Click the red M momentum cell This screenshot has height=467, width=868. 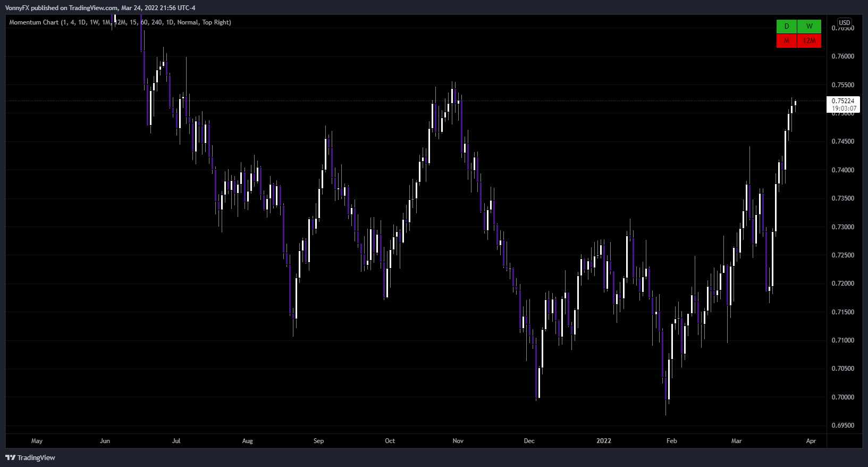tap(787, 41)
